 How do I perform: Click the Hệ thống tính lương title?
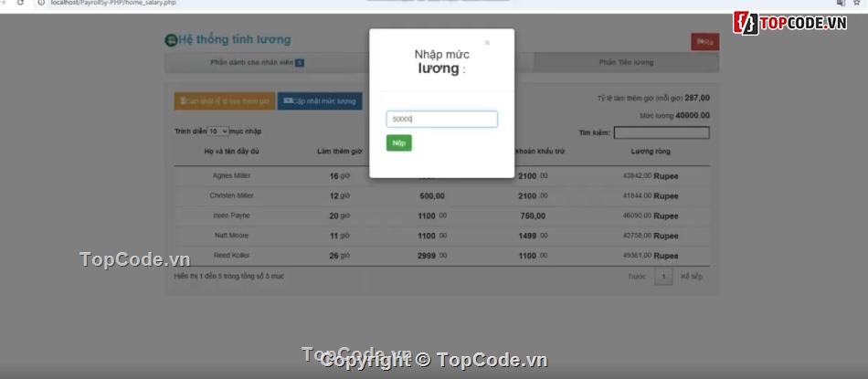coord(234,40)
